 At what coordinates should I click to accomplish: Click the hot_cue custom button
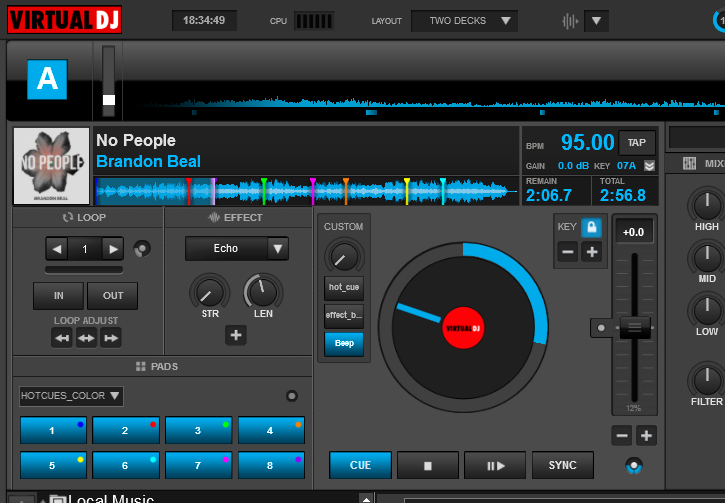[344, 288]
